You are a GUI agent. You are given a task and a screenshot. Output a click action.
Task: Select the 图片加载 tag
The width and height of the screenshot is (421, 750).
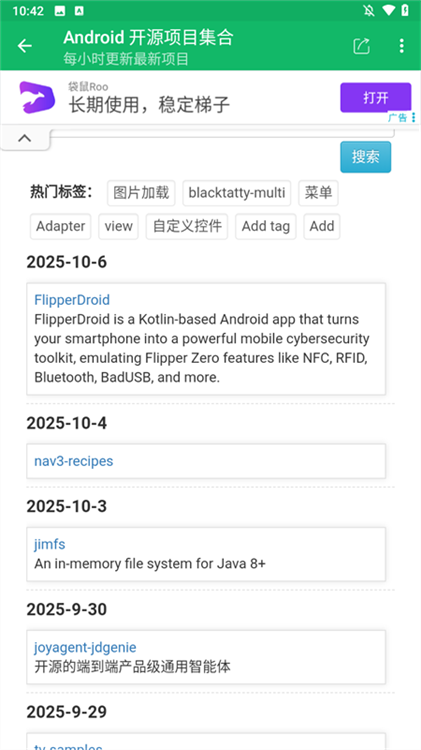pos(141,193)
